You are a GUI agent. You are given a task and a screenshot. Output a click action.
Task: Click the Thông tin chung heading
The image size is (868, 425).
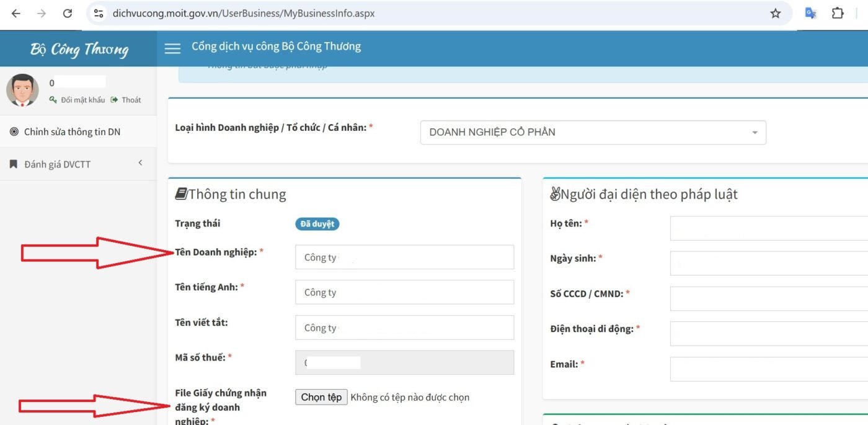237,194
